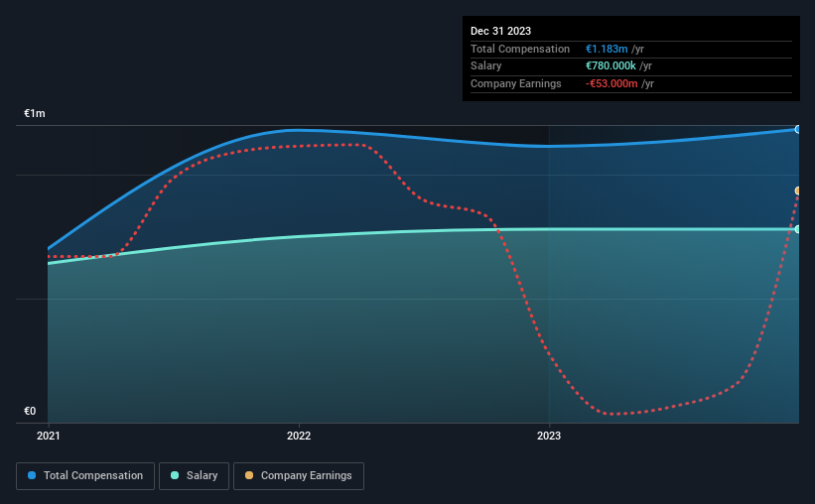Toggle the Company Earnings legend button

click(x=299, y=476)
